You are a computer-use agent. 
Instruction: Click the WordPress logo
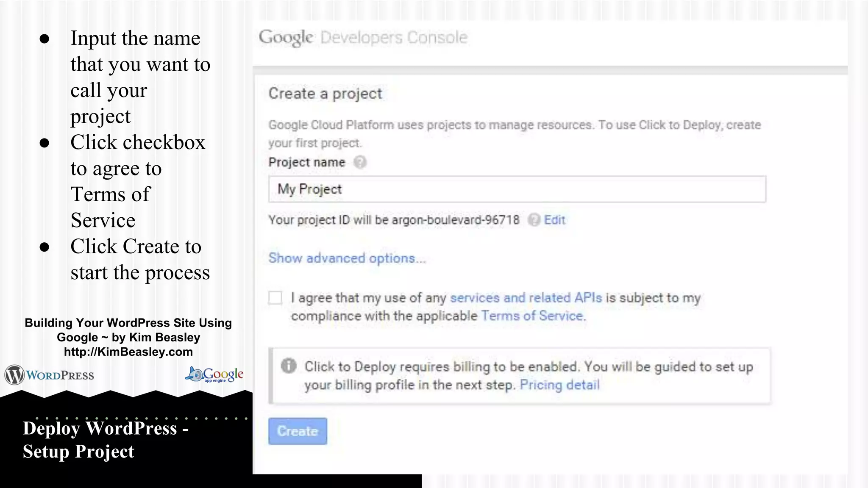49,375
